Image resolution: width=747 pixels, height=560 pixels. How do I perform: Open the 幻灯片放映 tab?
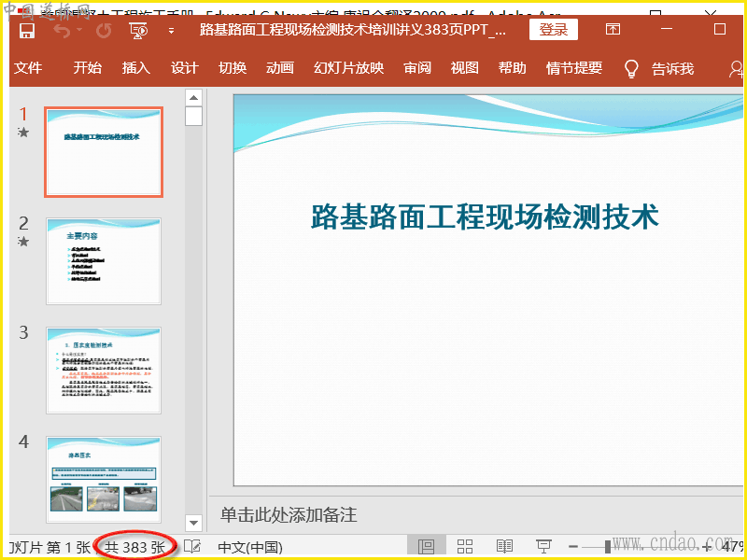348,68
